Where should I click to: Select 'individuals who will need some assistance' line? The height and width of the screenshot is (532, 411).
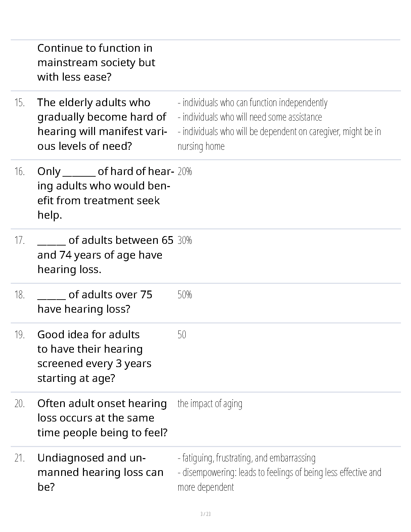tap(250, 117)
